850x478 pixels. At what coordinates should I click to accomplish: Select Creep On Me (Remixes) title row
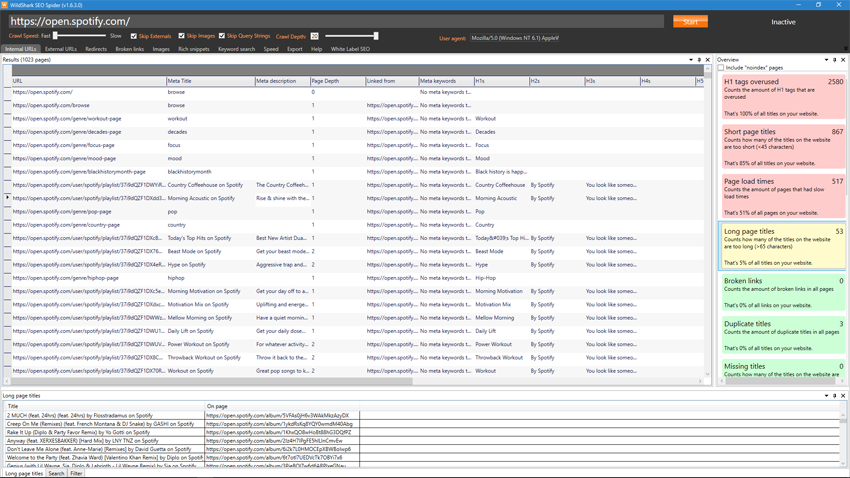(x=181, y=424)
